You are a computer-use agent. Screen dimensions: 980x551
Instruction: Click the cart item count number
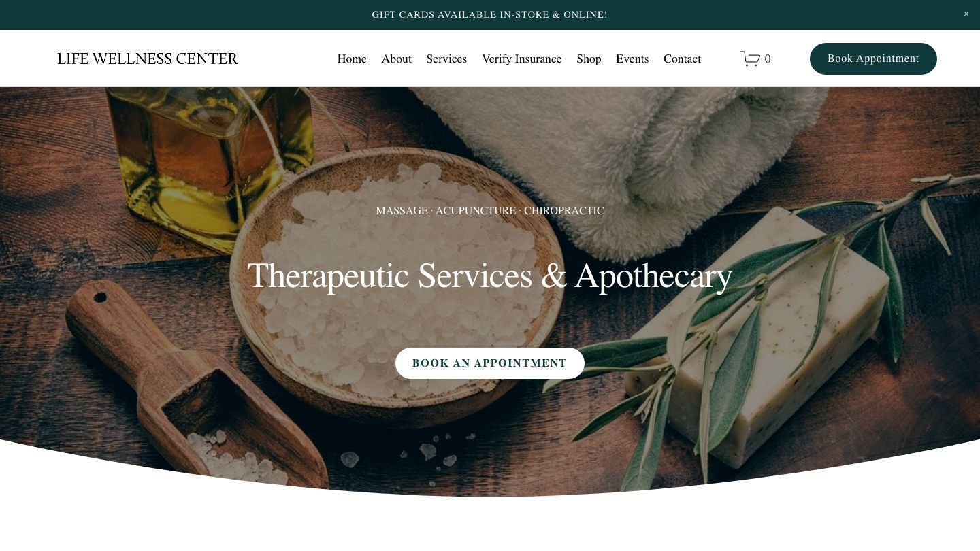point(768,59)
